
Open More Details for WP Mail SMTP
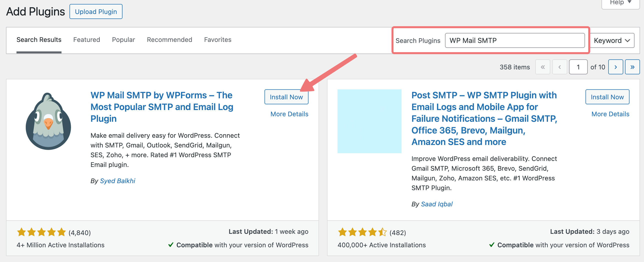(289, 114)
